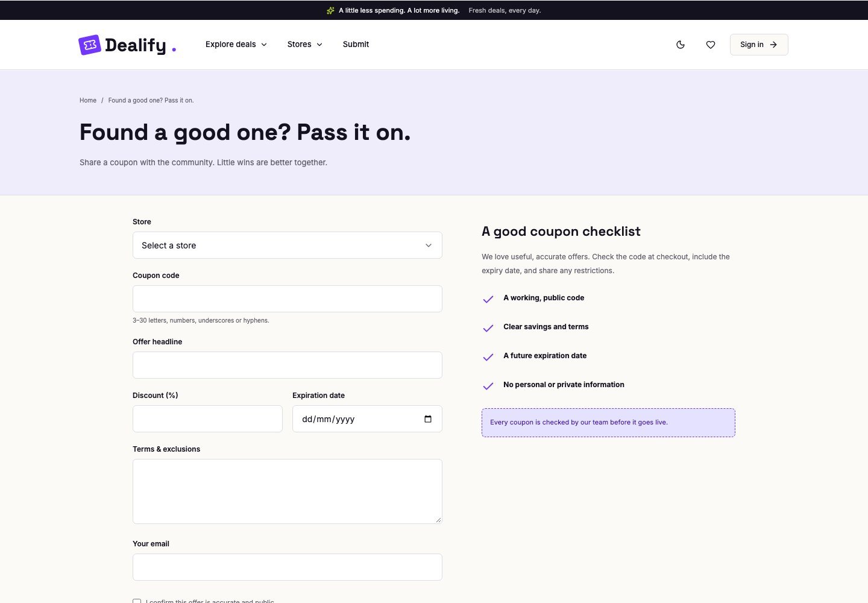Click the checkmark beside A future expiration date

pyautogui.click(x=488, y=357)
